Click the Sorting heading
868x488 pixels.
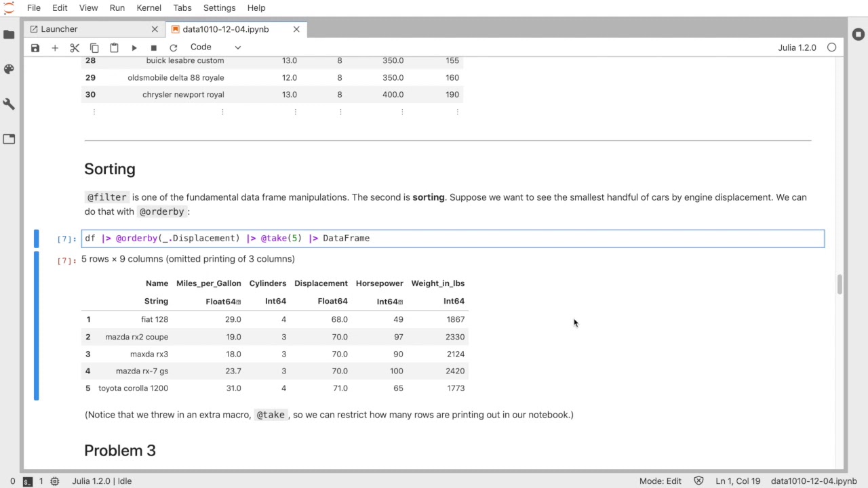point(110,169)
